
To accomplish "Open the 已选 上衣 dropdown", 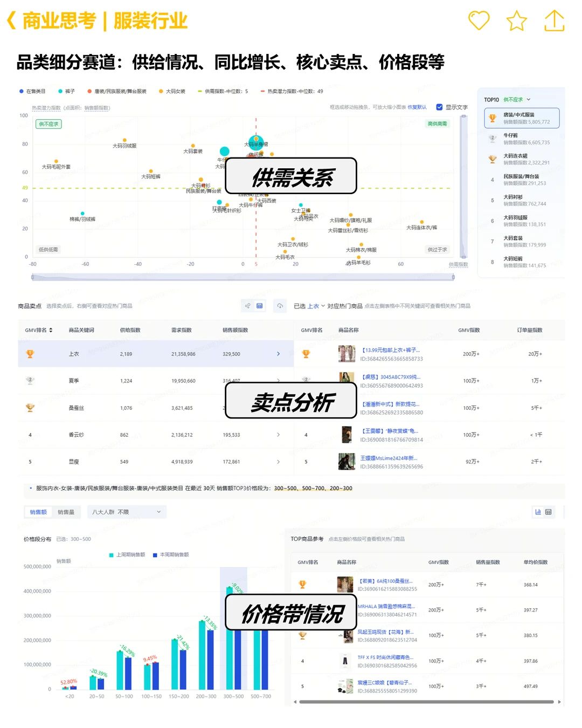I will 316,306.
